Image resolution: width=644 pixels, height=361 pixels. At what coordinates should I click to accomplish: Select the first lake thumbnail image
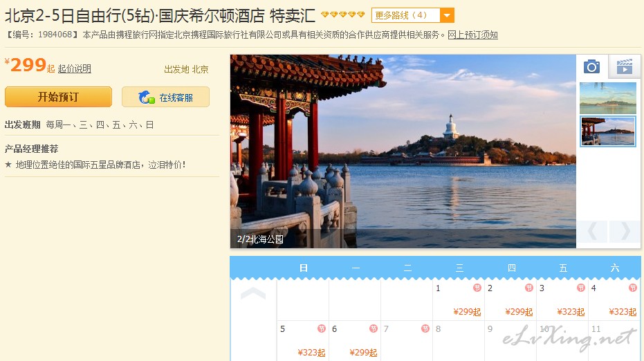pos(608,98)
